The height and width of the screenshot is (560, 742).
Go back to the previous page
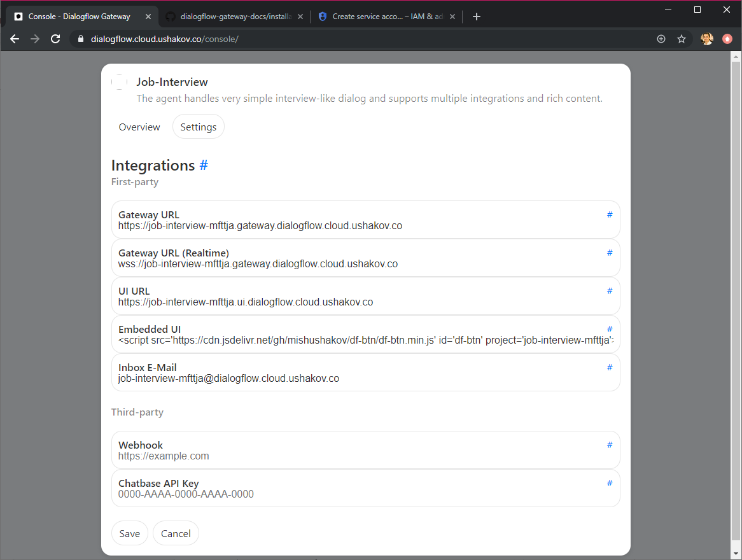15,39
